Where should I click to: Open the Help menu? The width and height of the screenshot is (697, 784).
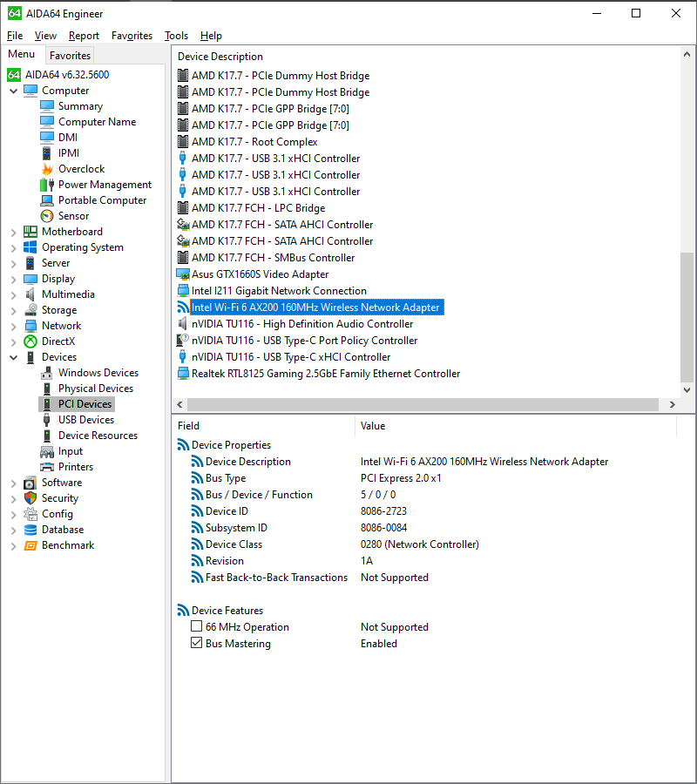pyautogui.click(x=211, y=36)
